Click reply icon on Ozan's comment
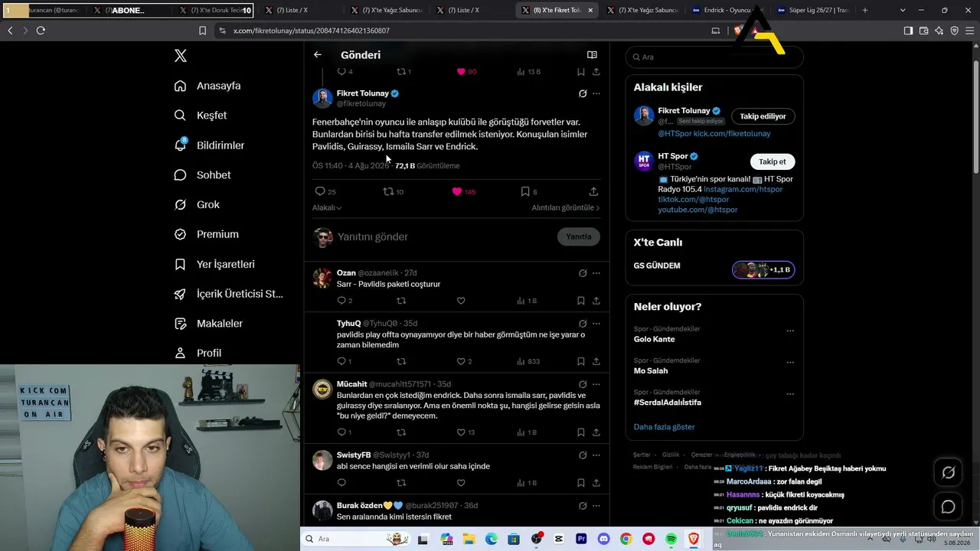This screenshot has height=551, width=980. (x=341, y=301)
